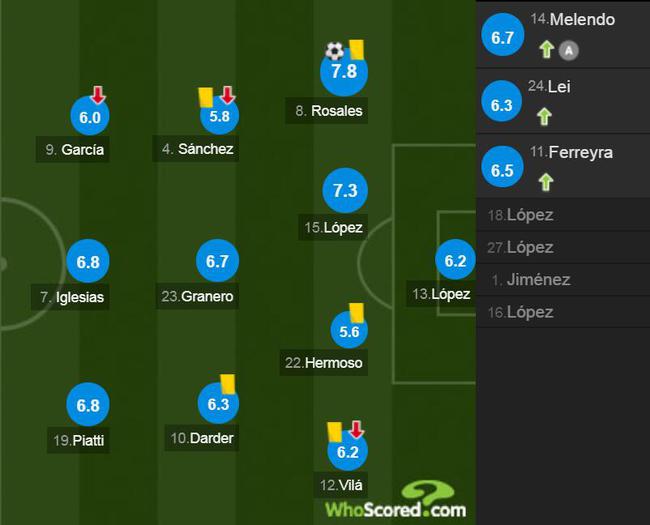This screenshot has height=525, width=650.
Task: Click the assist 'A' icon under Melendo
Action: click(x=569, y=51)
